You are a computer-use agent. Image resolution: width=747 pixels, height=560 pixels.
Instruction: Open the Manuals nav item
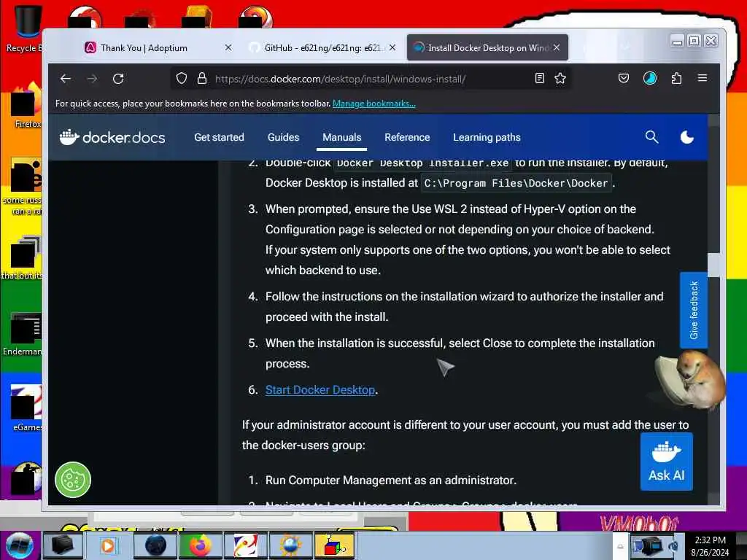click(x=342, y=137)
